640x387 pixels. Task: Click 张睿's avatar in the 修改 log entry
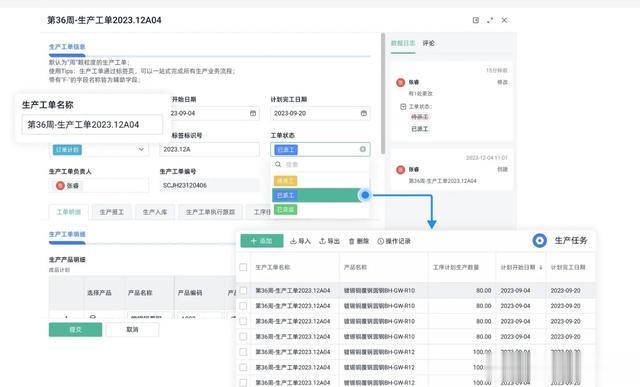[x=400, y=82]
